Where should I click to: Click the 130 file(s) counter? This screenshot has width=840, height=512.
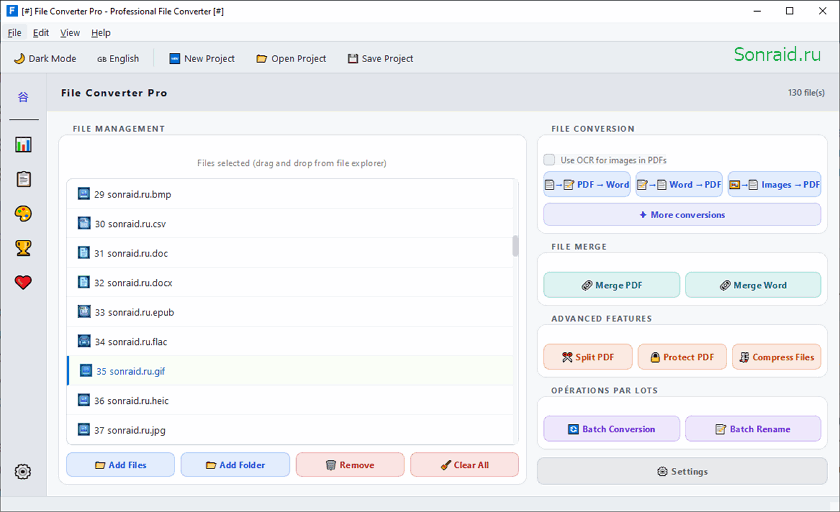click(x=806, y=93)
